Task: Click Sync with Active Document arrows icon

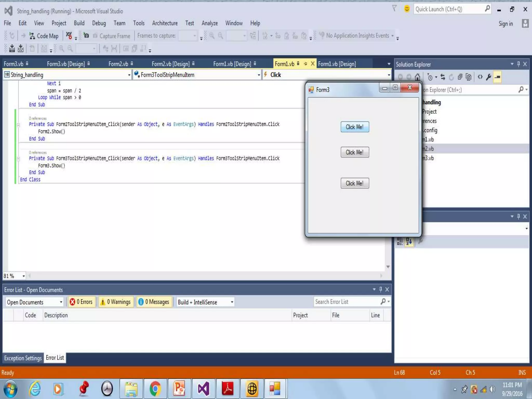Action: [443, 77]
